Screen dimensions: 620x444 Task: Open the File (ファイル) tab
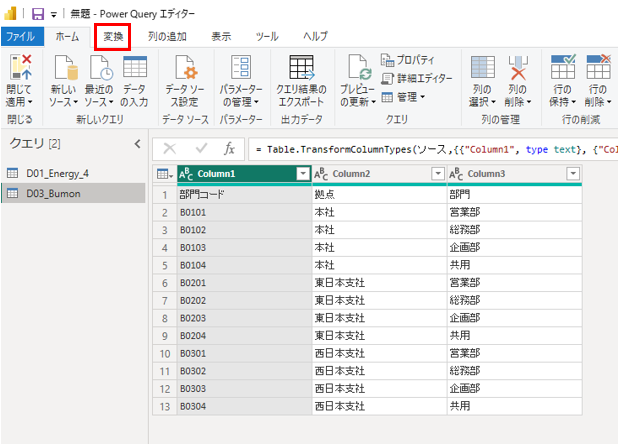(21, 37)
